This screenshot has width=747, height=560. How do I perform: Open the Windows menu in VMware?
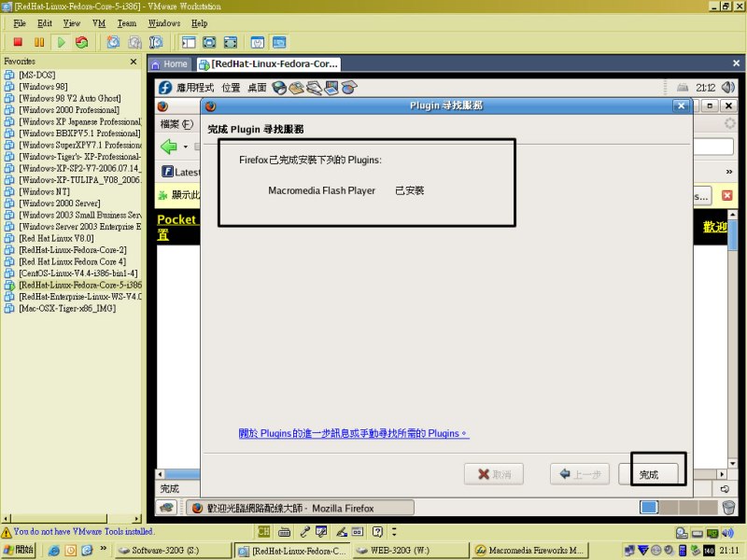point(164,23)
